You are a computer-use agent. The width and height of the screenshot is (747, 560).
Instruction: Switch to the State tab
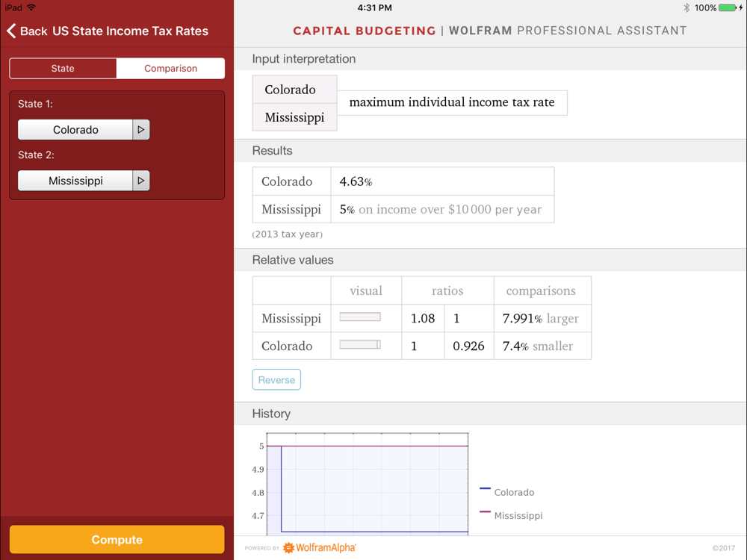coord(63,69)
